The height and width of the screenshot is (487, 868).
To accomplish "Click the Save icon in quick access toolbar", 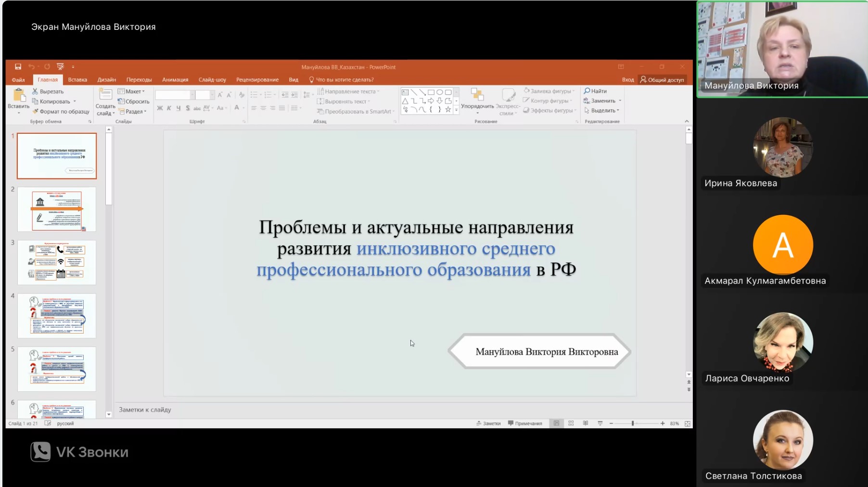I will (18, 67).
